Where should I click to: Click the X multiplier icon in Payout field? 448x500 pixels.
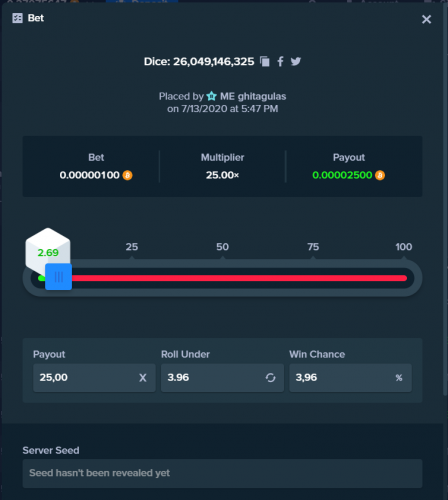pos(143,378)
